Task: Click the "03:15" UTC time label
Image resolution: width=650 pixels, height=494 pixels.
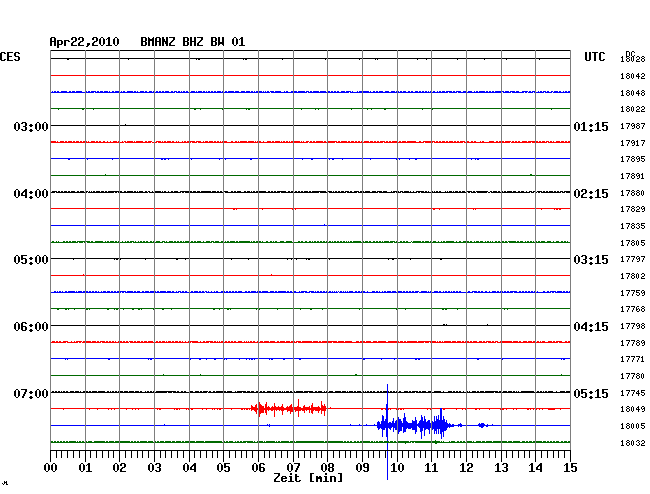Action: [591, 260]
